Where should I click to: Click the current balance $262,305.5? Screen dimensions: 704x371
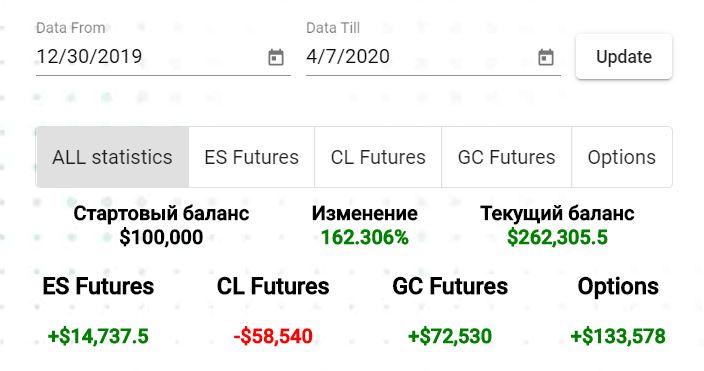[x=557, y=237]
